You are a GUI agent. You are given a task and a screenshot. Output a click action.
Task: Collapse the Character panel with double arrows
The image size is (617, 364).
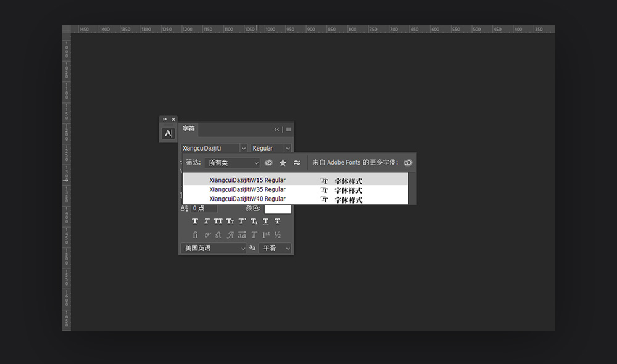276,130
